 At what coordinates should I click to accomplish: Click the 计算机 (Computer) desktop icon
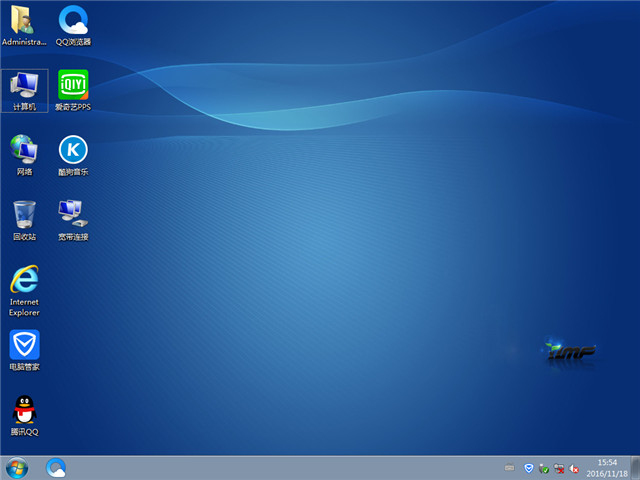24,90
